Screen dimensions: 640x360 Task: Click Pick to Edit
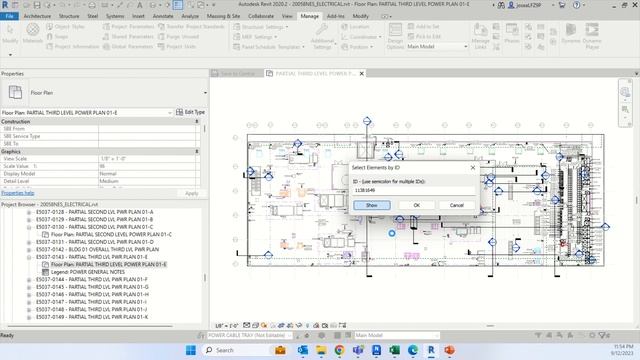point(424,36)
